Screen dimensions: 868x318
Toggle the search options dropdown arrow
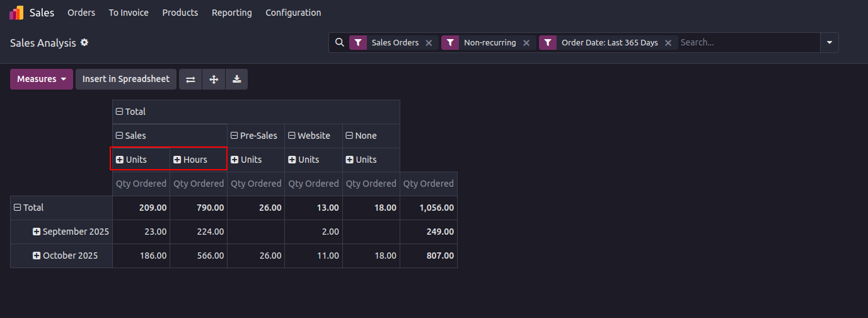coord(829,43)
